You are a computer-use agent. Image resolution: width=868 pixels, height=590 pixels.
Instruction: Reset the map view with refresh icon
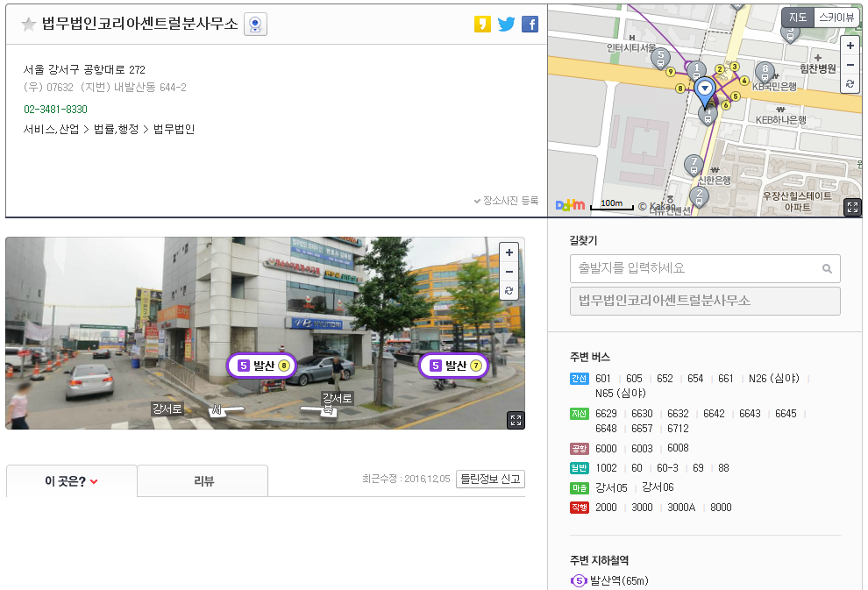tap(850, 83)
